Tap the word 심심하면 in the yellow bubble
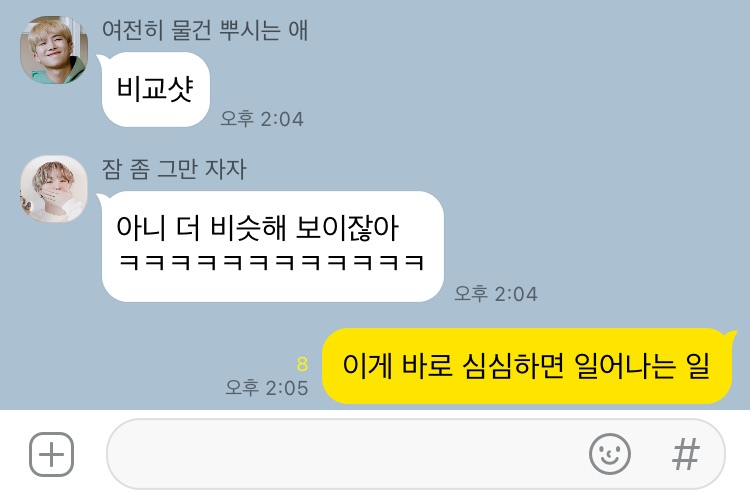Screen dimensions: 750x491 coord(513,366)
